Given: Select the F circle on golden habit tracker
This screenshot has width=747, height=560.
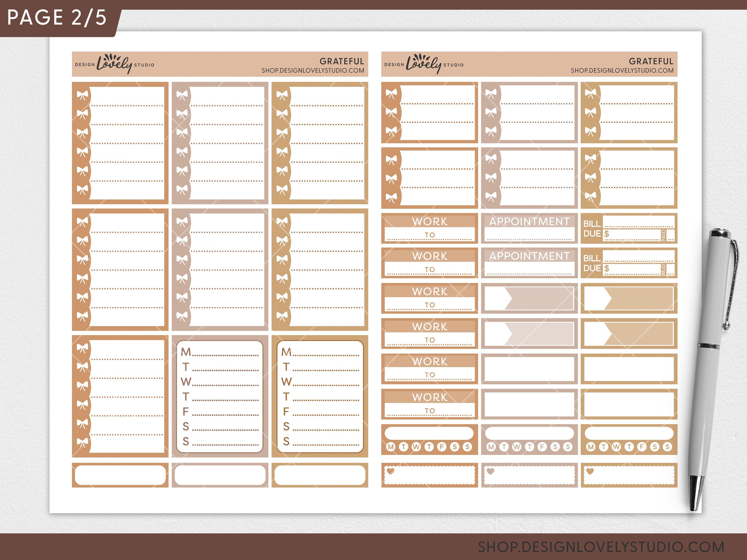Looking at the screenshot, I should coord(642,447).
